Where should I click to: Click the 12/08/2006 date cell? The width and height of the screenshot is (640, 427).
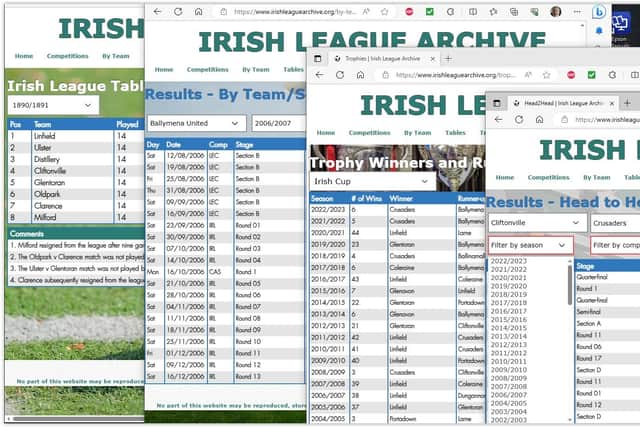(185, 156)
